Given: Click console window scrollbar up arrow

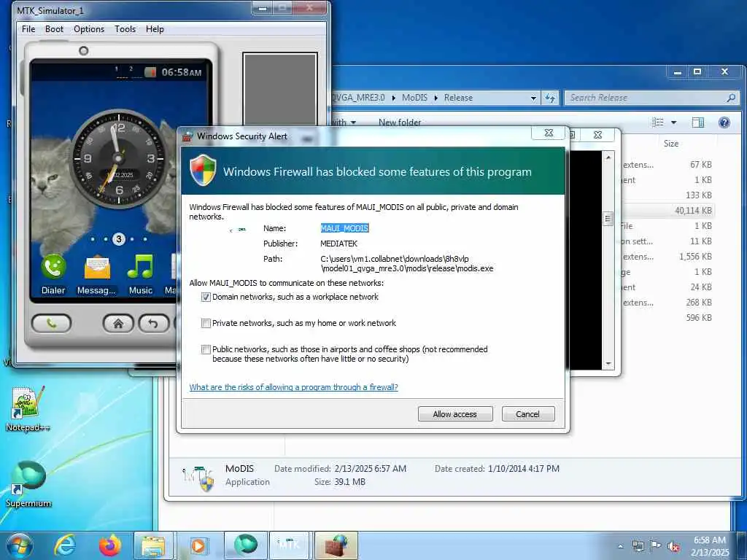Looking at the screenshot, I should (608, 157).
